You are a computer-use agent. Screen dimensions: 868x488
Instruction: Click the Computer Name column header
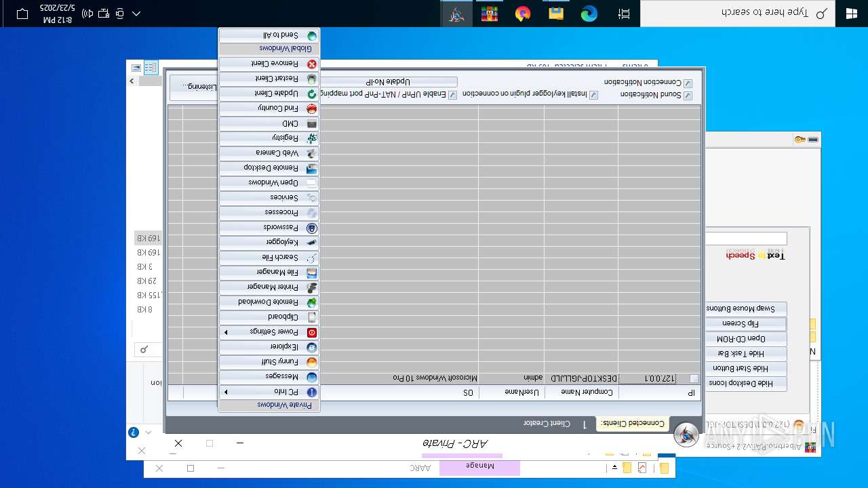click(582, 392)
